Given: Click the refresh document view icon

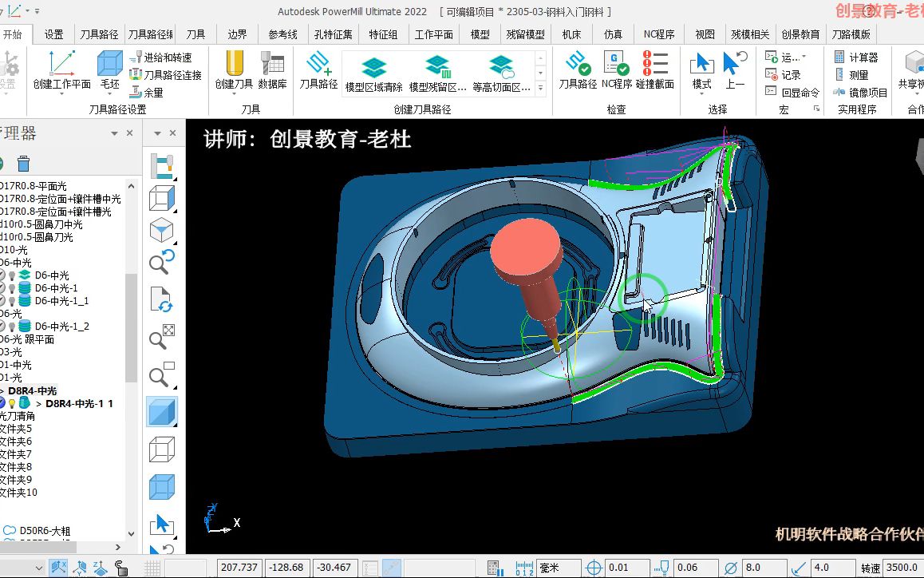Looking at the screenshot, I should coord(161,299).
